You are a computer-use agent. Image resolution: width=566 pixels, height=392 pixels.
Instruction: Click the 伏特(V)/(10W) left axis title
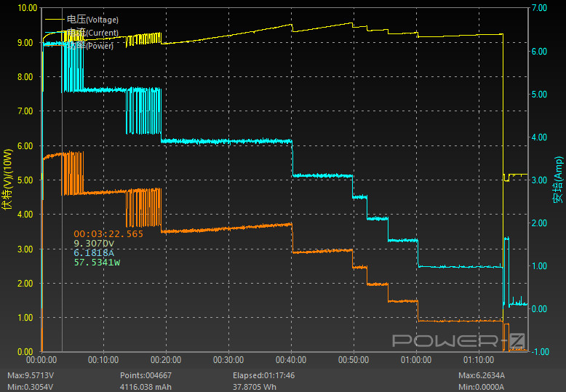(7, 179)
